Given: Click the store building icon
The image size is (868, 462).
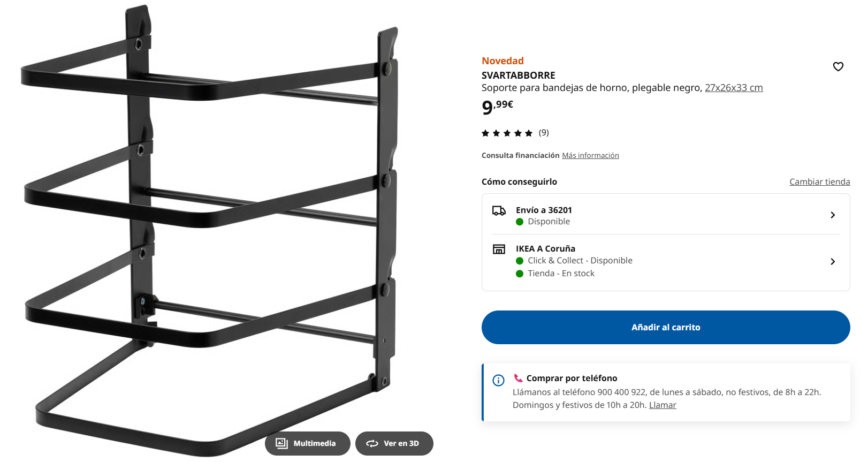Looking at the screenshot, I should (499, 249).
